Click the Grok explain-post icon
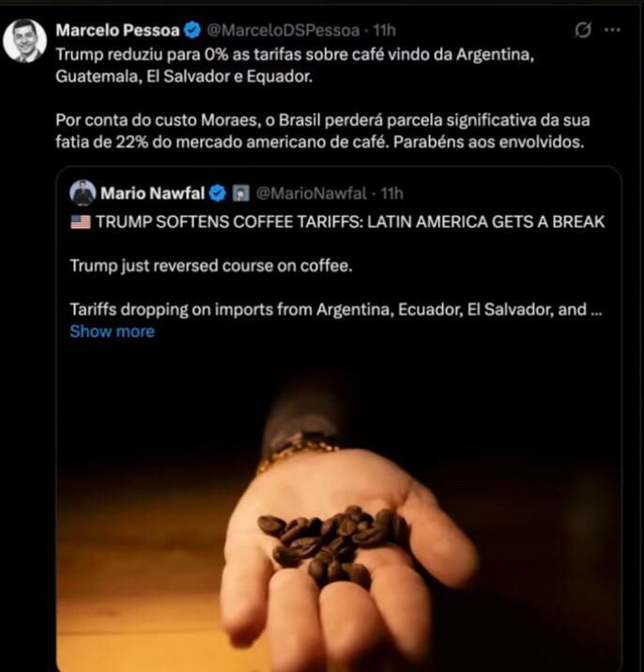Screen dimensions: 644x672 (583, 30)
